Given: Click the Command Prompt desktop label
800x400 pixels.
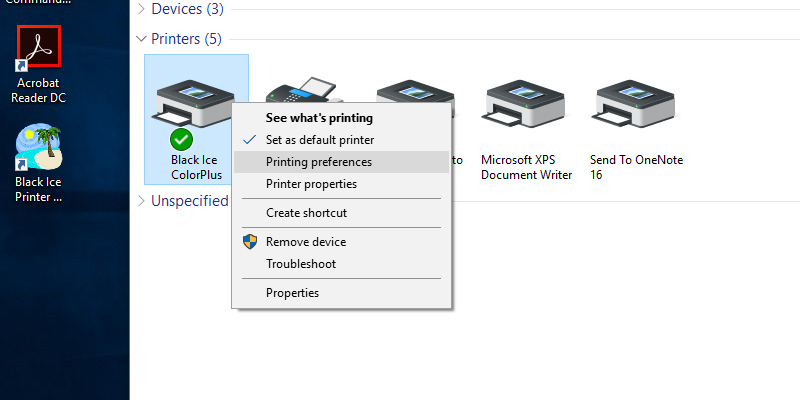Looking at the screenshot, I should point(38,3).
